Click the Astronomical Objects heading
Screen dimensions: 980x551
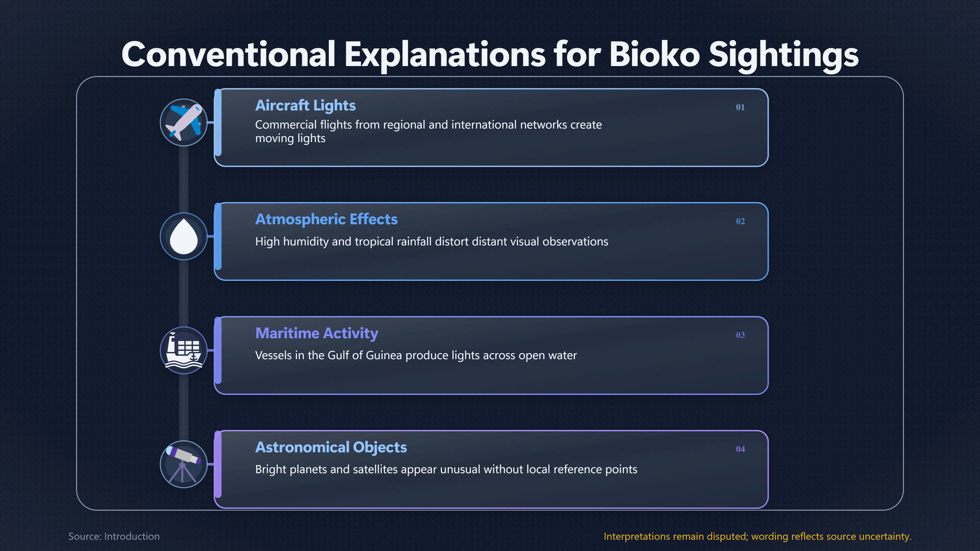click(331, 448)
